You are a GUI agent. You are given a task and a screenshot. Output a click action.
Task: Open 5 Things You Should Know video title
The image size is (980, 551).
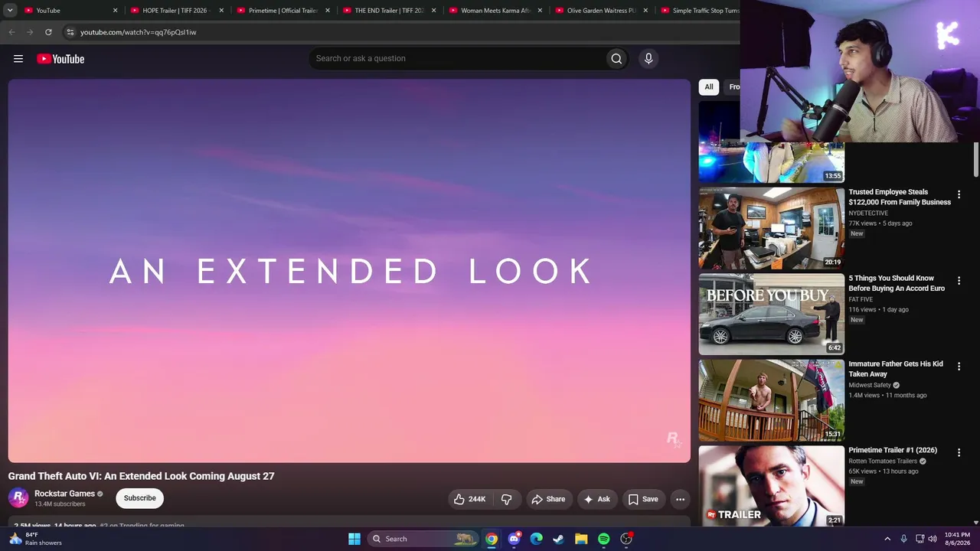tap(897, 283)
